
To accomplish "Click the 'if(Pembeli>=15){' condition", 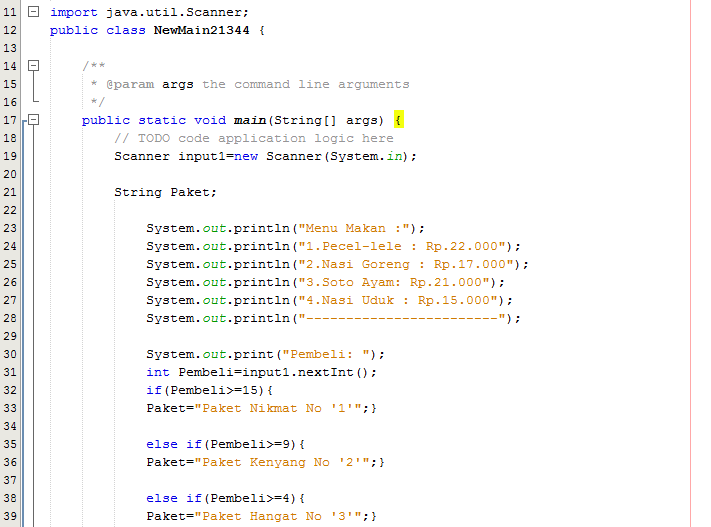I will [209, 390].
